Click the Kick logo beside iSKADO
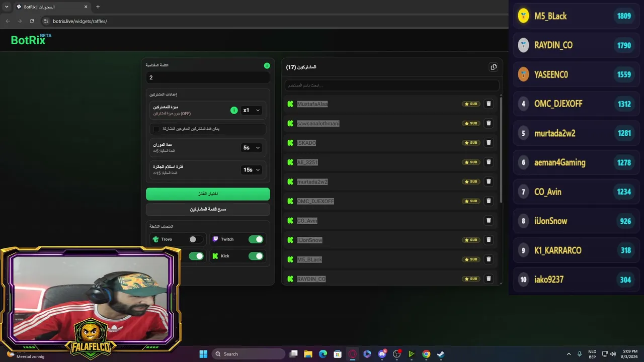This screenshot has width=644, height=362. click(x=290, y=143)
